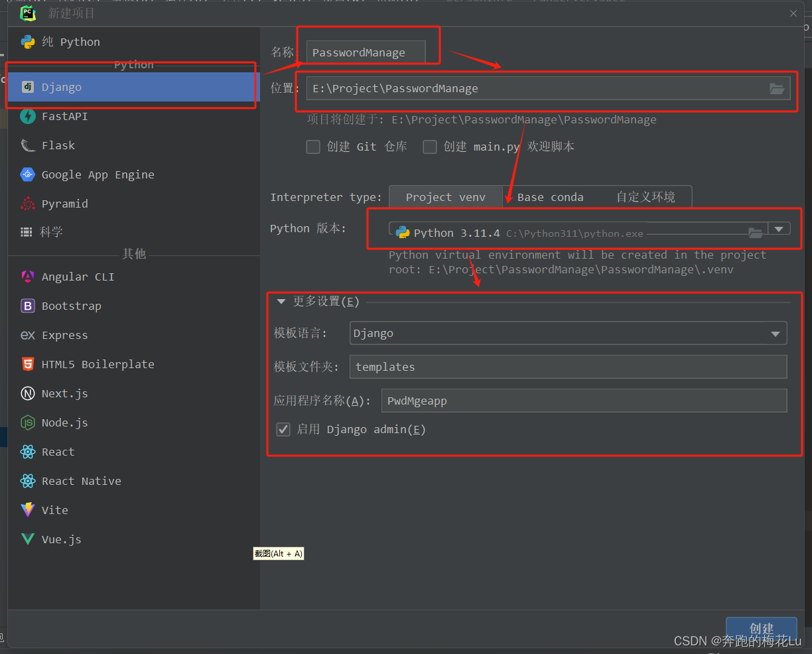This screenshot has width=812, height=654.
Task: Disable the 启用 Django admin checkbox
Action: (x=283, y=429)
